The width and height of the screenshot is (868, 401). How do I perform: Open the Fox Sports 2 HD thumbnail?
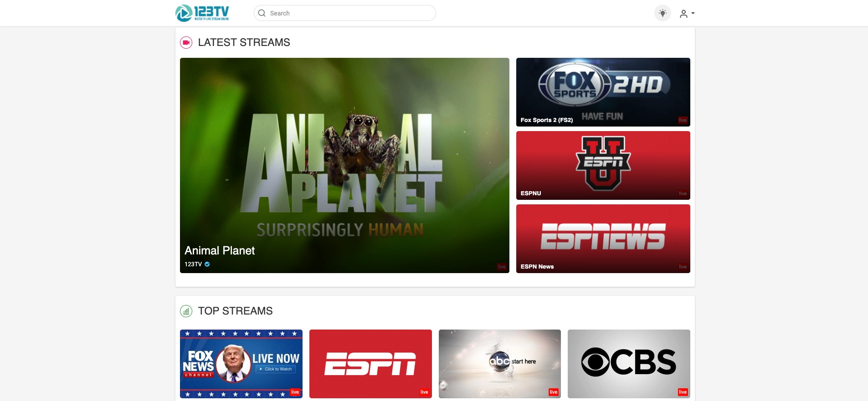(603, 92)
